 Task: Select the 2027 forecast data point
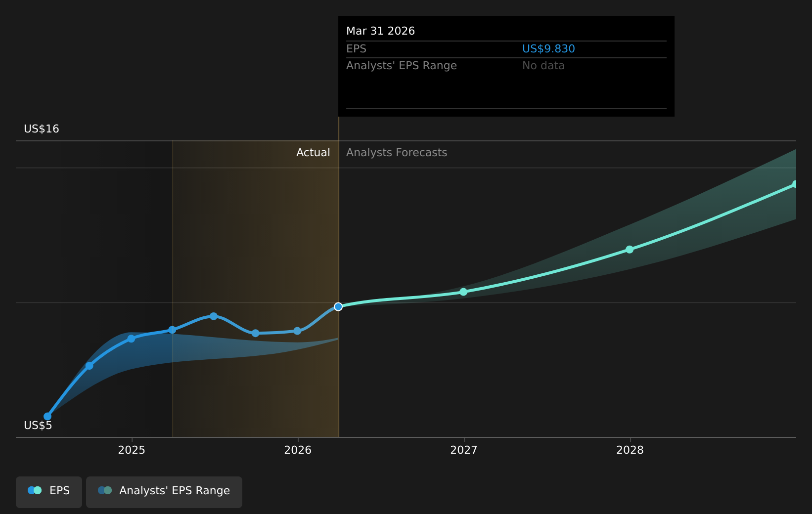(x=463, y=292)
